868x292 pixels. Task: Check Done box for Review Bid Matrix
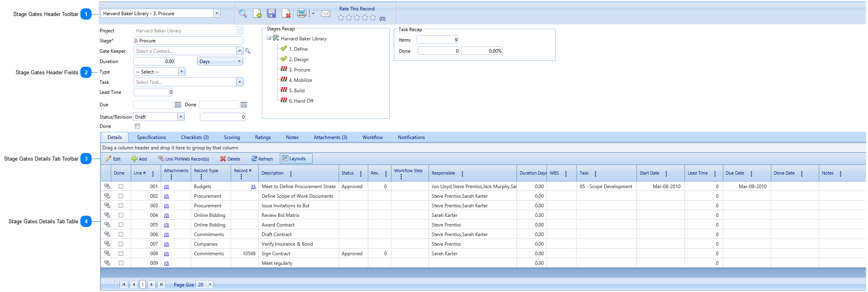pyautogui.click(x=121, y=215)
